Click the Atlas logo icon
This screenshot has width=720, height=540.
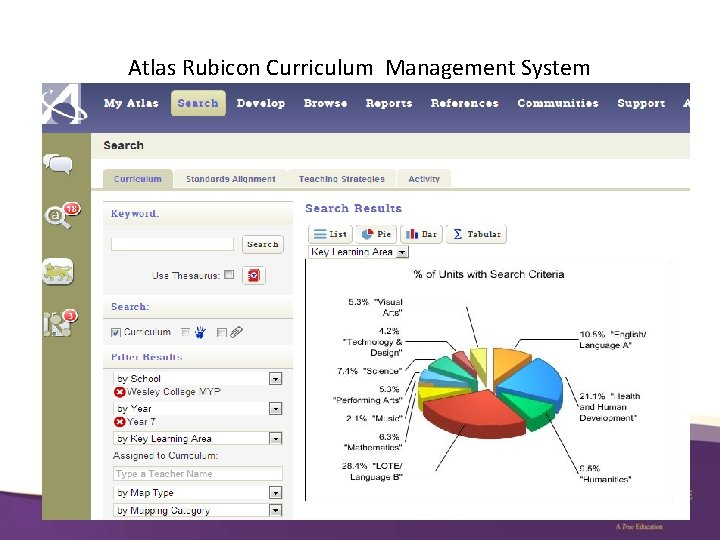pyautogui.click(x=64, y=104)
